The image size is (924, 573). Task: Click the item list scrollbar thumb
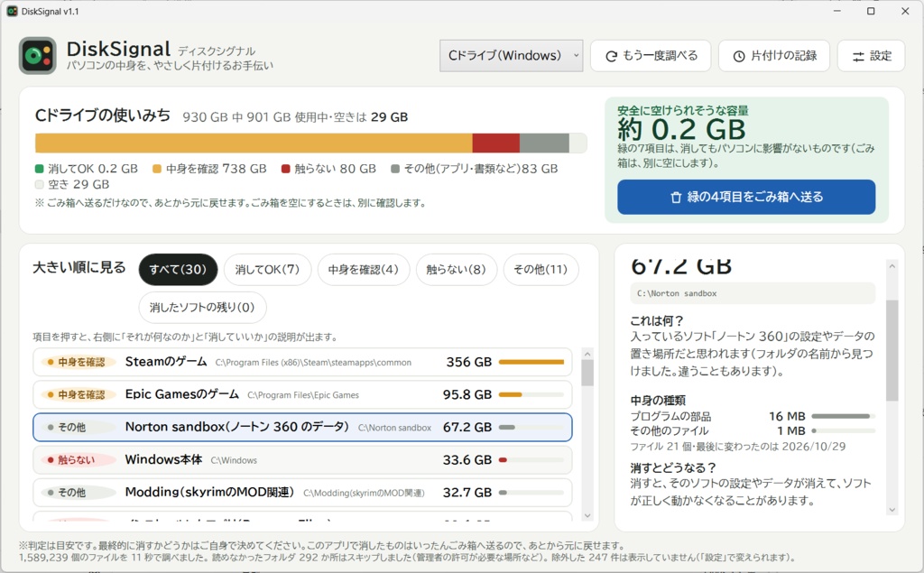coord(587,373)
